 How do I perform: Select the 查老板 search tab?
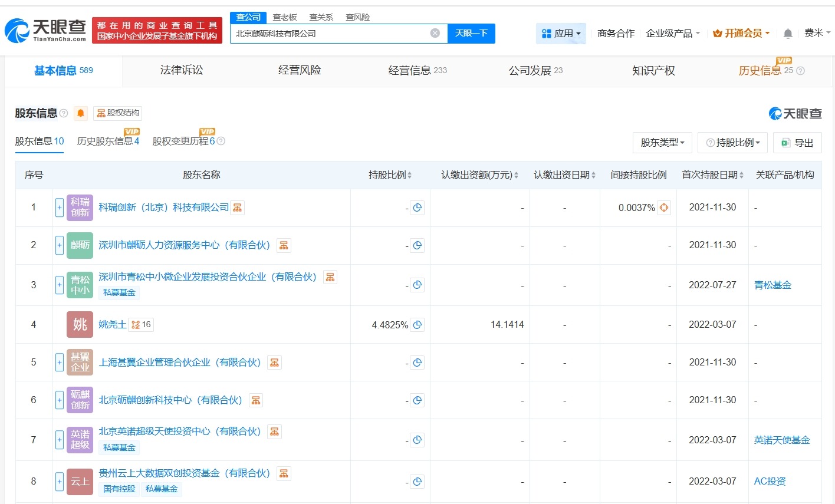[x=285, y=17]
